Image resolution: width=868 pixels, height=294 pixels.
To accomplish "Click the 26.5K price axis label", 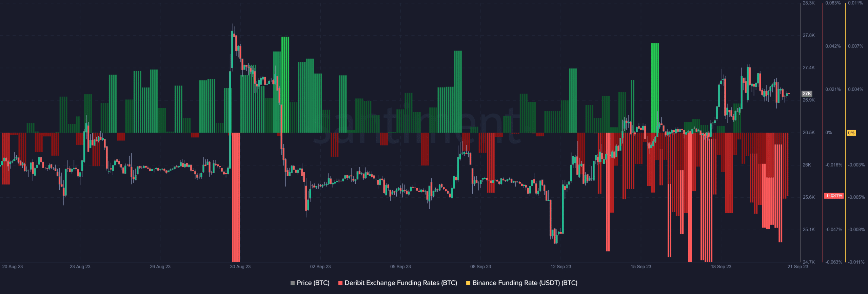I will point(809,133).
